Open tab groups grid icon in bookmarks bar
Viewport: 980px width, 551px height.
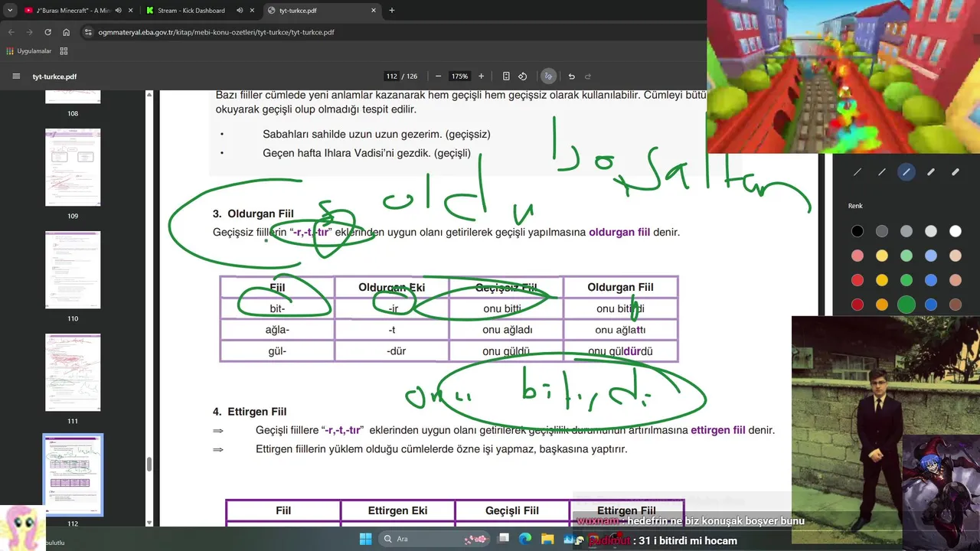(x=64, y=51)
